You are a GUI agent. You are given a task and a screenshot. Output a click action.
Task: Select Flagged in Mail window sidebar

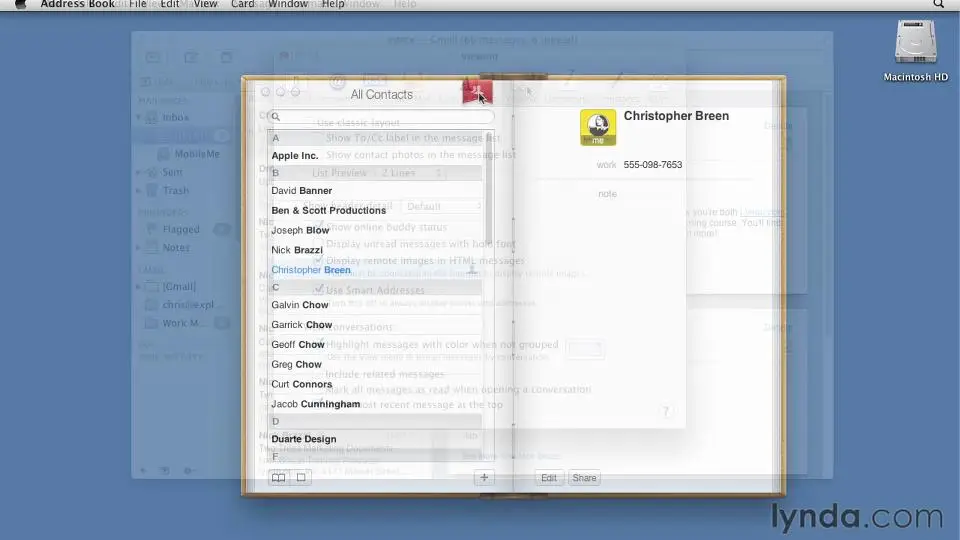(181, 229)
